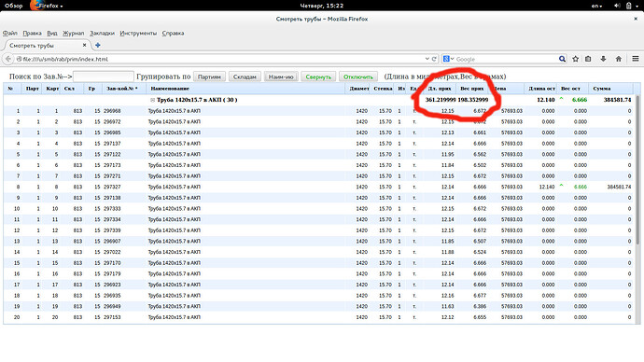Sort by the Парт column header
644x362 pixels.
pos(33,89)
